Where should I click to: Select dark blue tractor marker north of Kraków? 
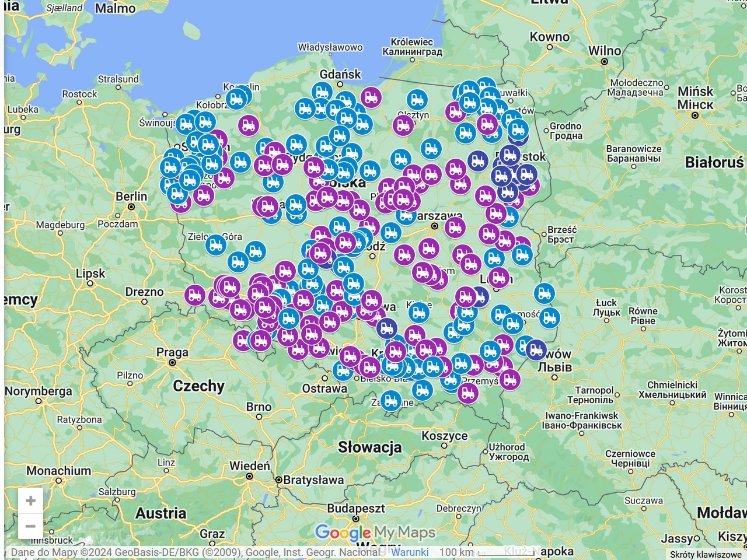387,328
